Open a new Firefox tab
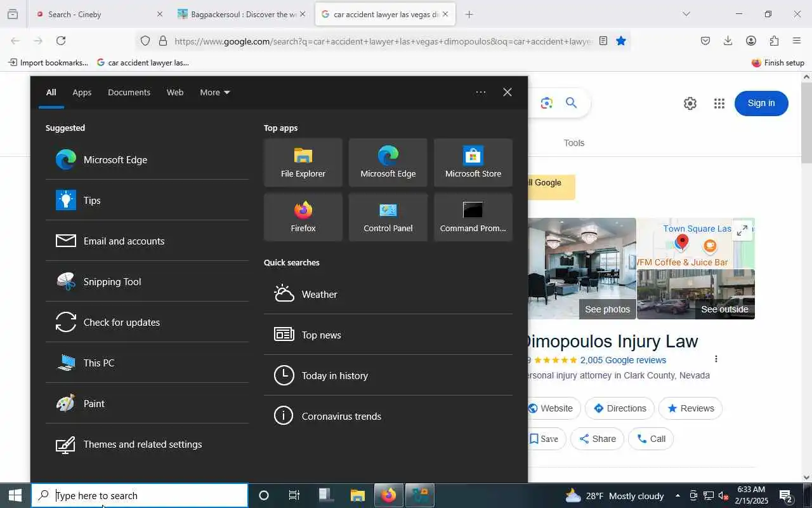Screen dimensions: 812x508 [469, 14]
